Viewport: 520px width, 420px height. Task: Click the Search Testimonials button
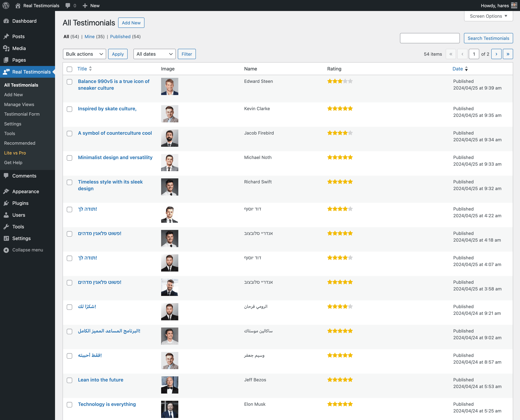click(488, 38)
